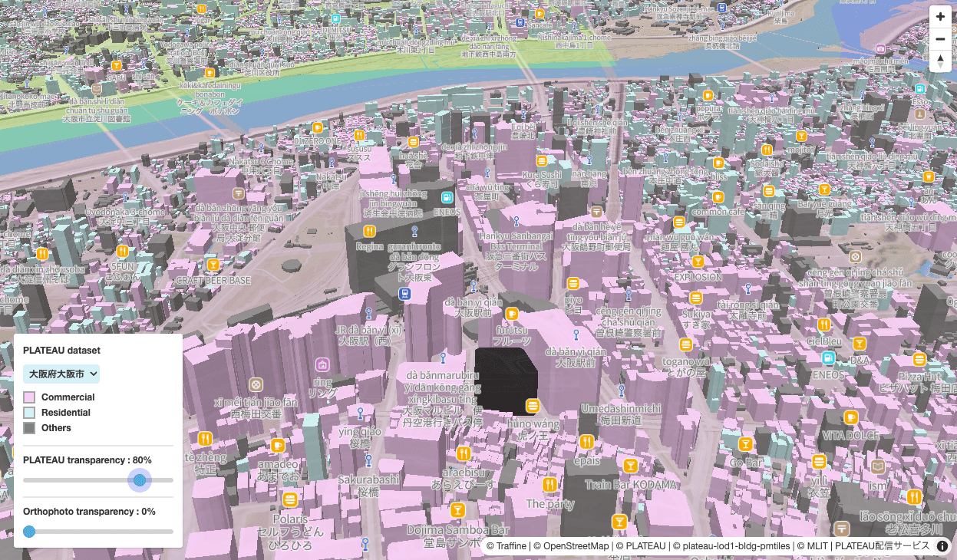957x560 pixels.
Task: Select the Dojima Samboa Bar icon
Action: tap(457, 510)
